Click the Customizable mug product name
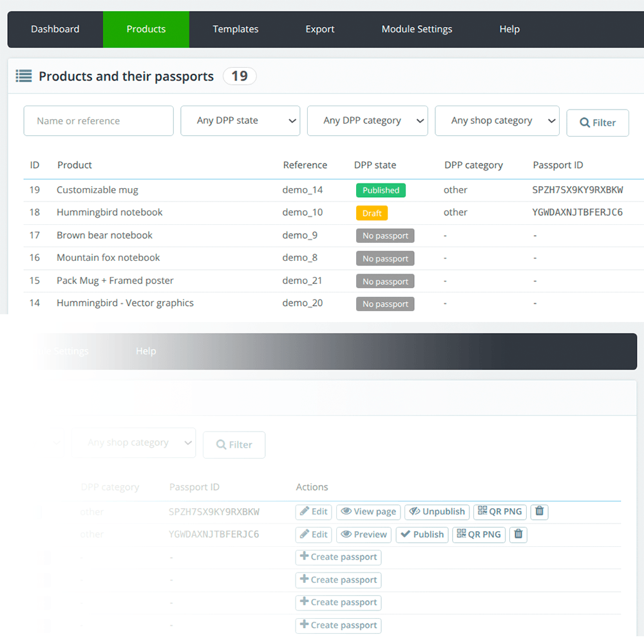Screen dimensions: 644x644 pos(97,190)
